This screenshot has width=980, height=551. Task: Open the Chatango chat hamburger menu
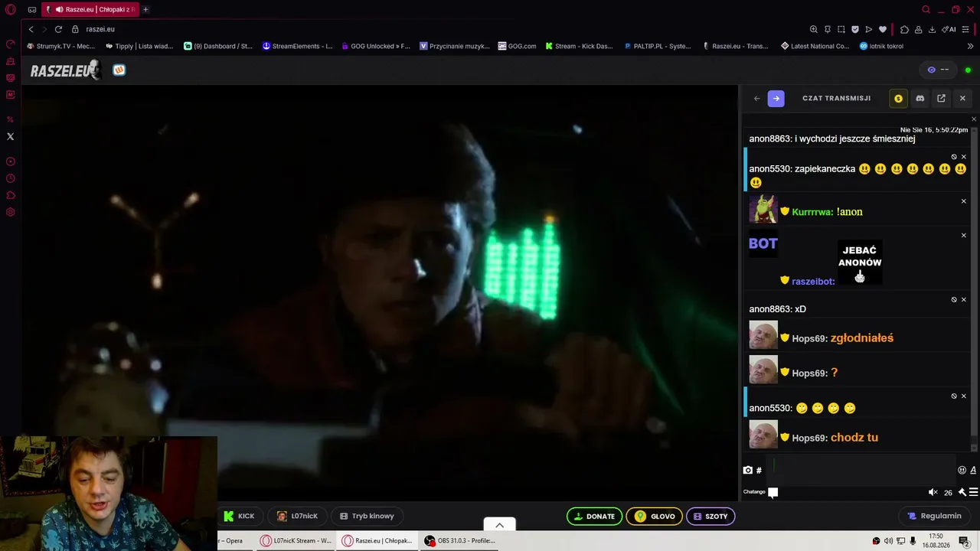[x=973, y=492]
